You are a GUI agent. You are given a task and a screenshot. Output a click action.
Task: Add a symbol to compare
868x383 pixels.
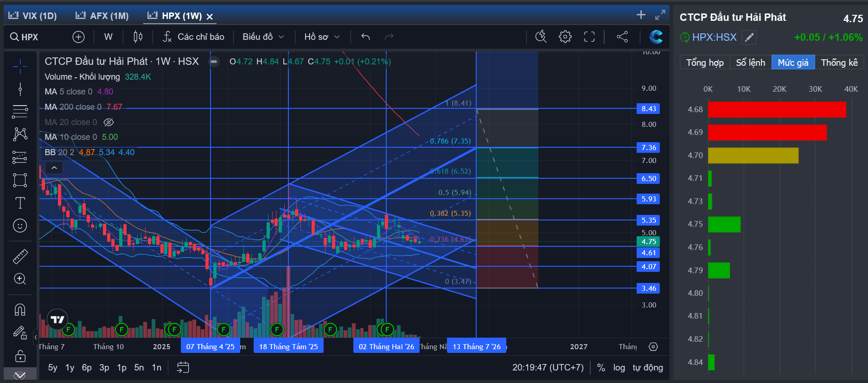79,37
